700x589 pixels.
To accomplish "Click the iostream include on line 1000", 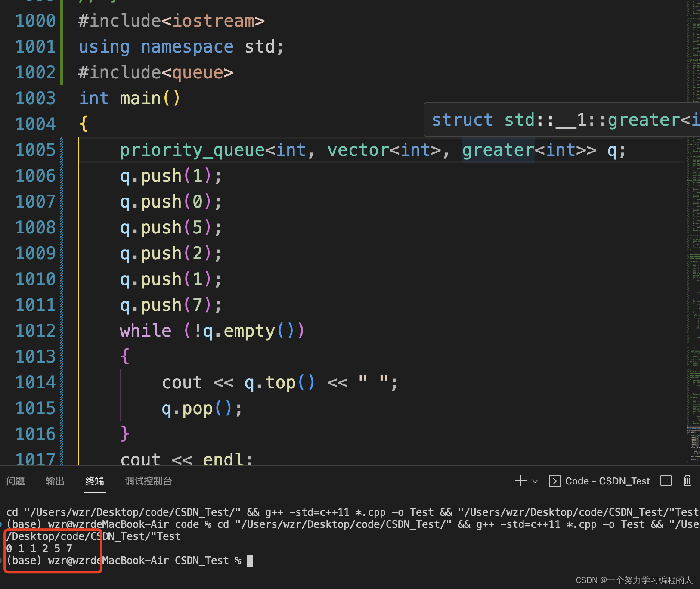I will (x=214, y=21).
